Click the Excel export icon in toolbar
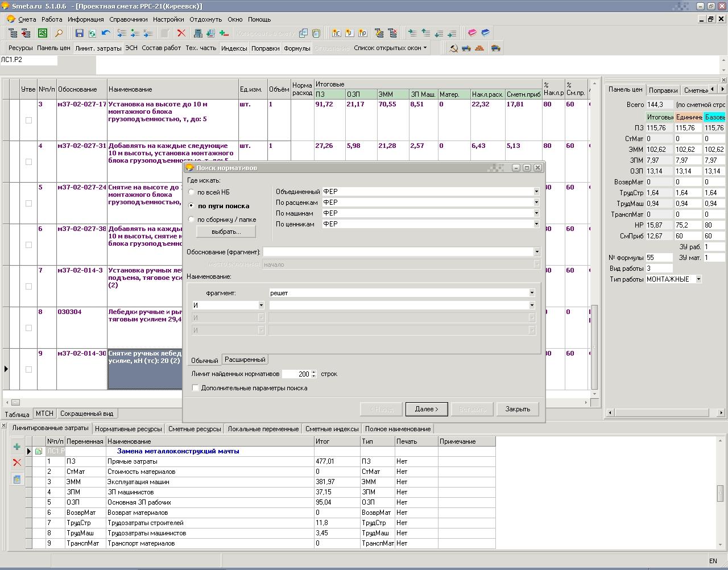The height and width of the screenshot is (570, 728). 43,33
